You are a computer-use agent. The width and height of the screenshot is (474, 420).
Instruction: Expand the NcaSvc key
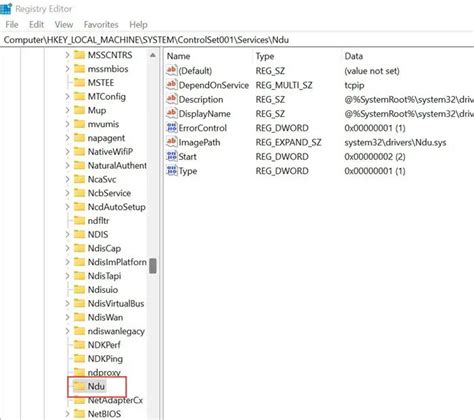(x=67, y=179)
